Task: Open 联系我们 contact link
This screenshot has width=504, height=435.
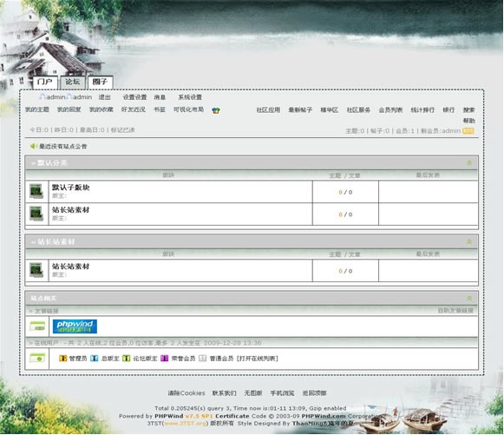Action: tap(225, 393)
